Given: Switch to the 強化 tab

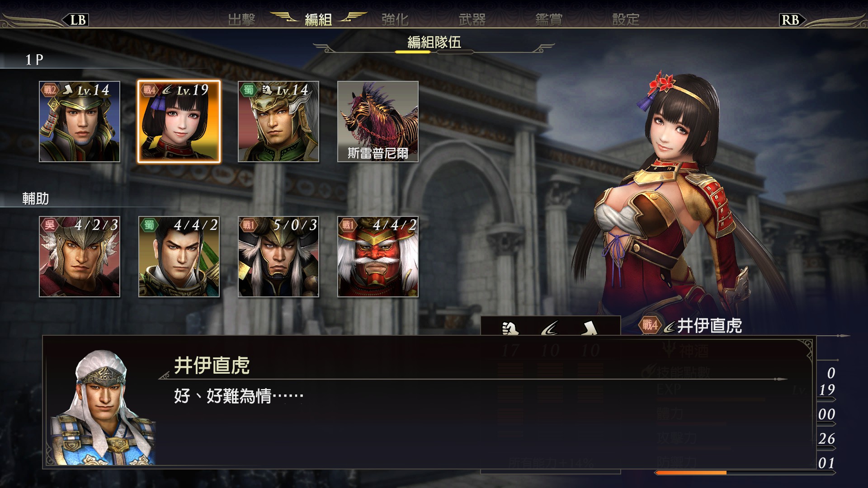Looking at the screenshot, I should point(395,19).
